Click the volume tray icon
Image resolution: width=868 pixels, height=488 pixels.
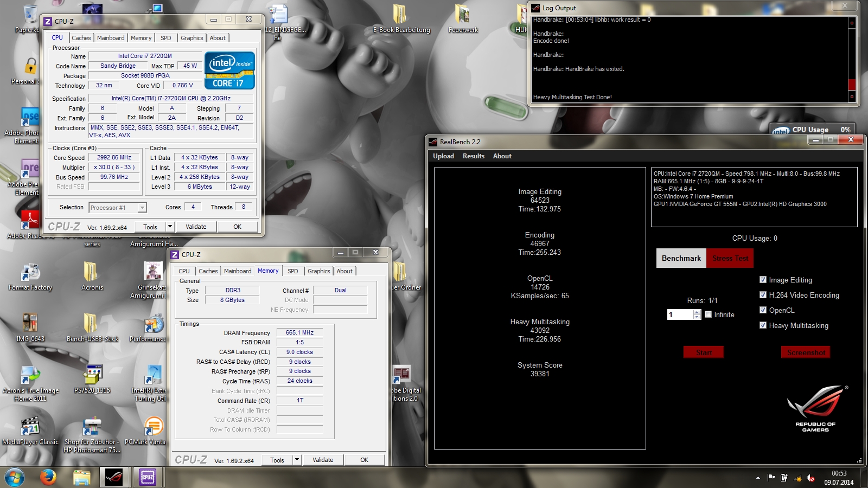tap(810, 478)
